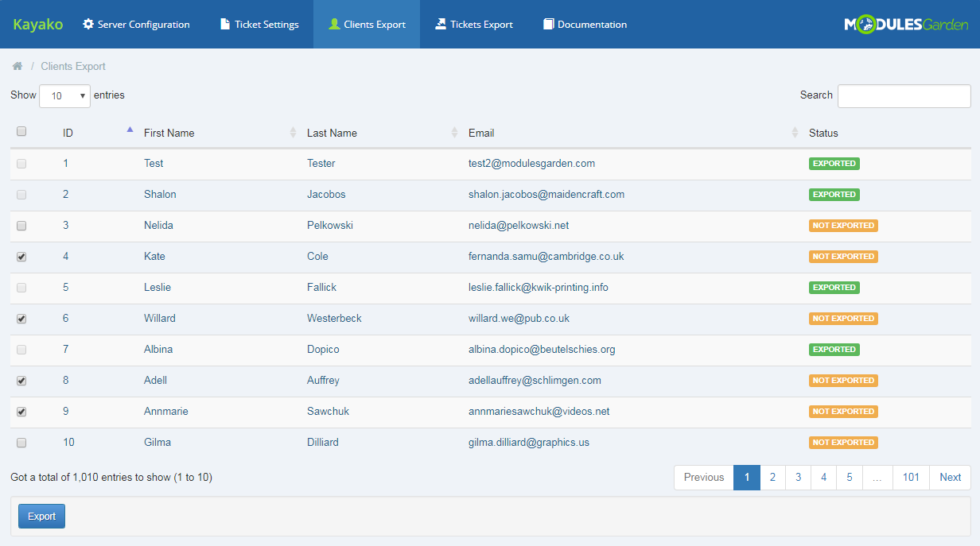The image size is (980, 546).
Task: Go to page 4
Action: coord(823,478)
